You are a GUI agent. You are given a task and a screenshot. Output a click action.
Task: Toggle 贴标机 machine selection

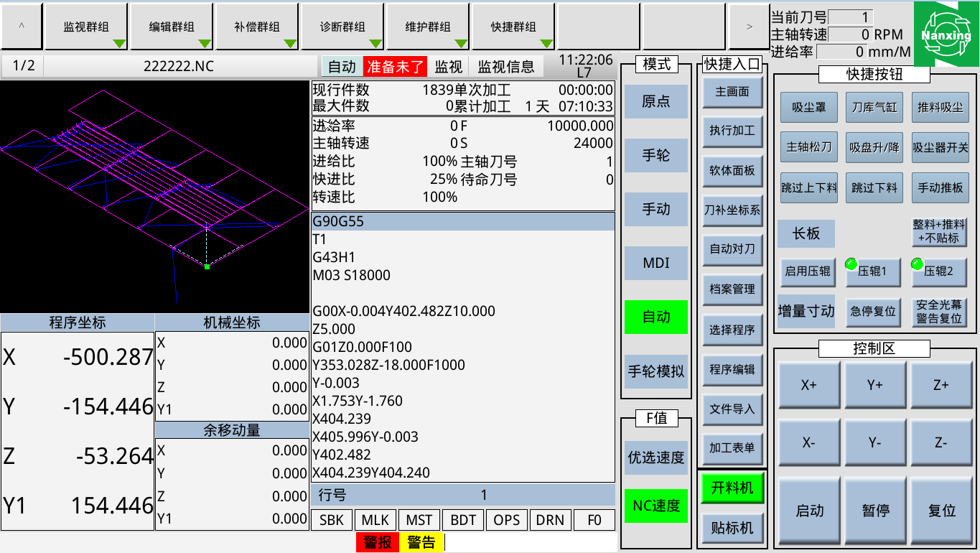[732, 529]
